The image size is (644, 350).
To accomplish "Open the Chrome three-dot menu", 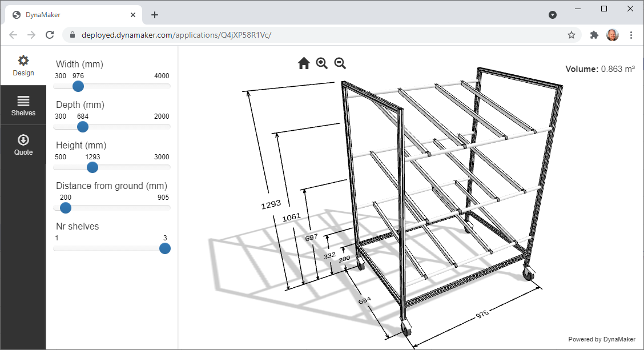I will 631,35.
